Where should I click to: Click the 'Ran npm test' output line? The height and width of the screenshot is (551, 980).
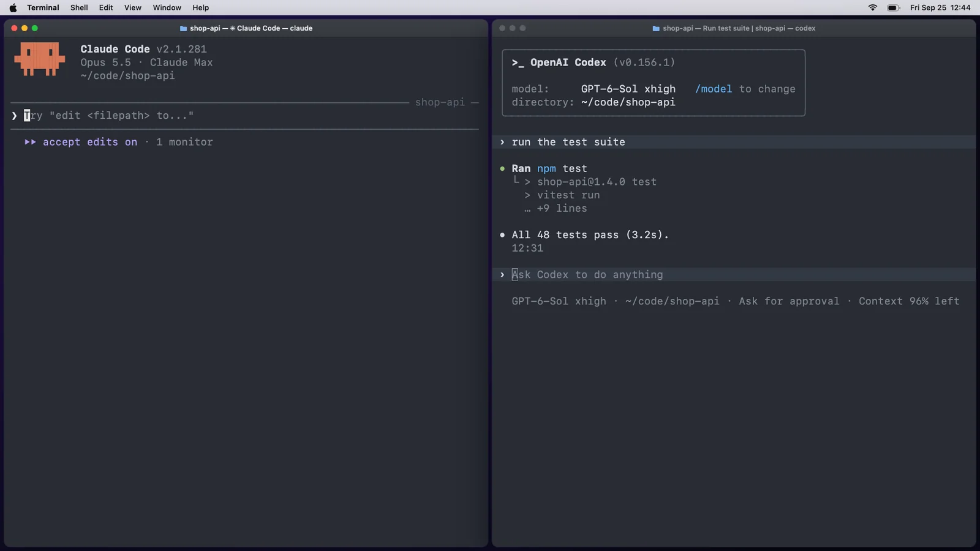[549, 168]
